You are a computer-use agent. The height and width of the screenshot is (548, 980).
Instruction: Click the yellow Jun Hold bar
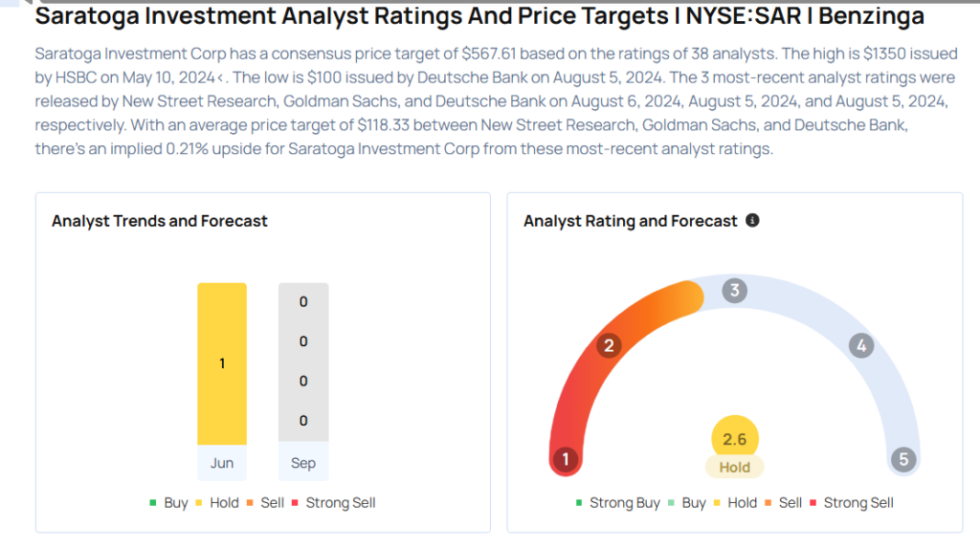coord(222,363)
